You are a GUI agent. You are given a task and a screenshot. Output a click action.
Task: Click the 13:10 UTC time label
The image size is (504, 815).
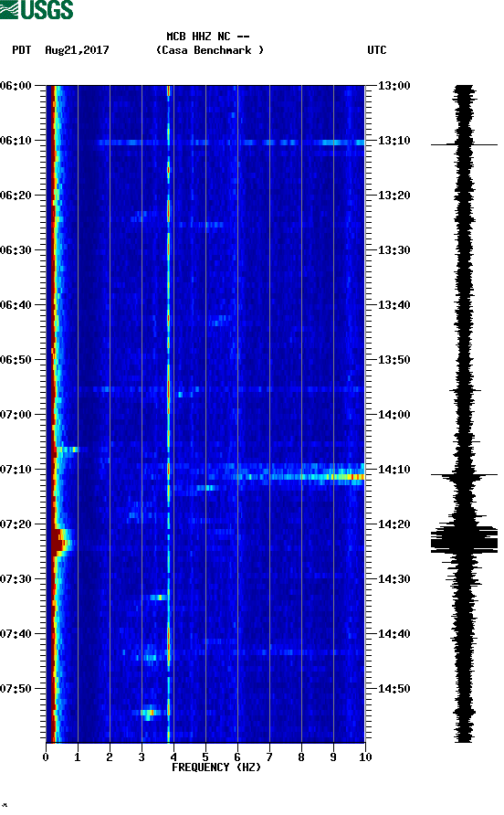pos(394,141)
